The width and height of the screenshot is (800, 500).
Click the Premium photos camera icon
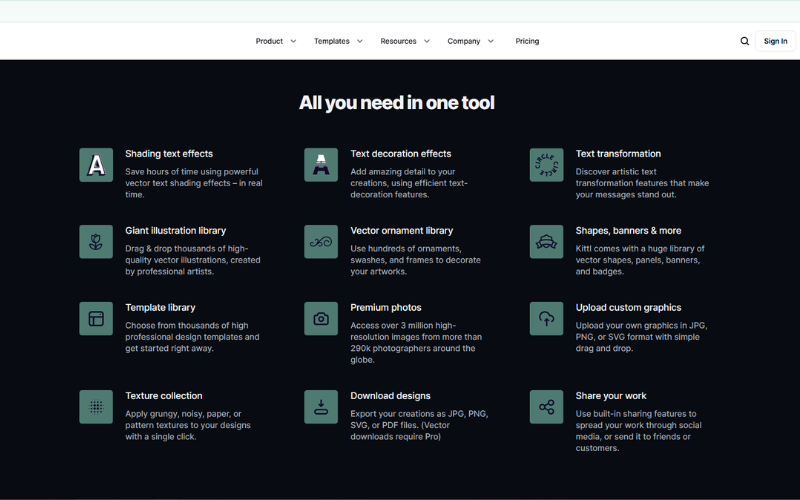pos(321,318)
